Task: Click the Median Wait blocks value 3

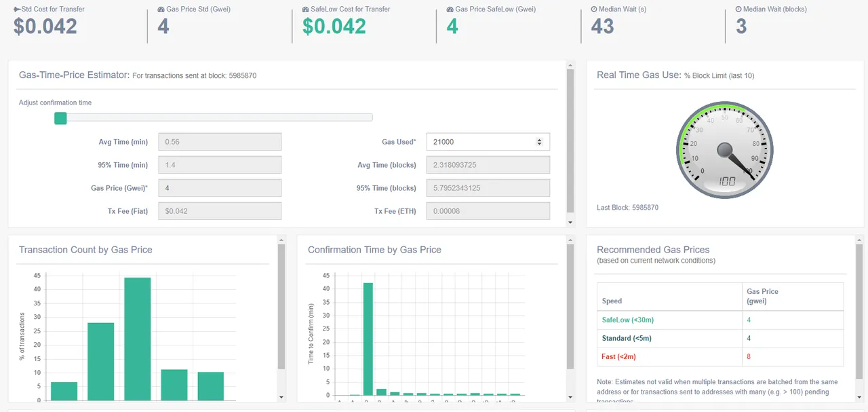Action: pos(741,26)
